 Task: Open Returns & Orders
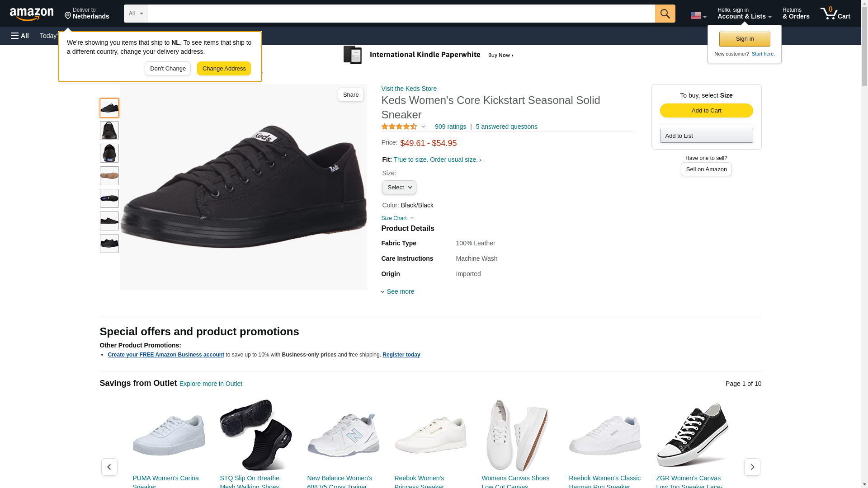tap(796, 14)
